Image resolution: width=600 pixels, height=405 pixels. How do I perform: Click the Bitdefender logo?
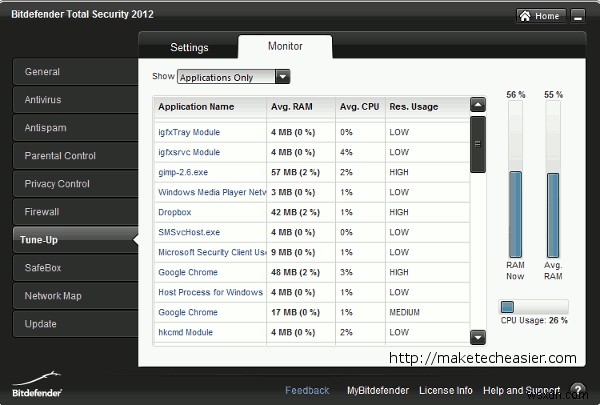pos(37,384)
